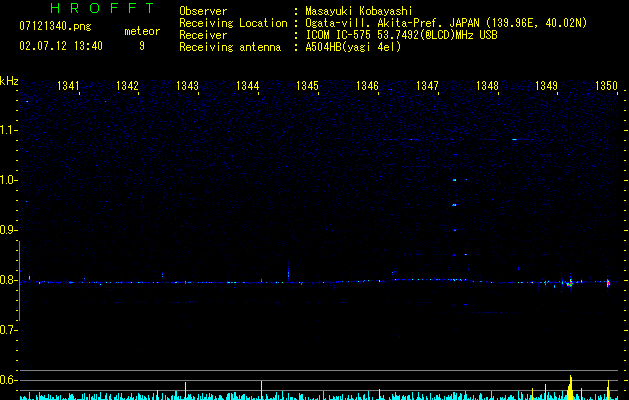
Task: Click the HROFFT title text
Action: 102,8
